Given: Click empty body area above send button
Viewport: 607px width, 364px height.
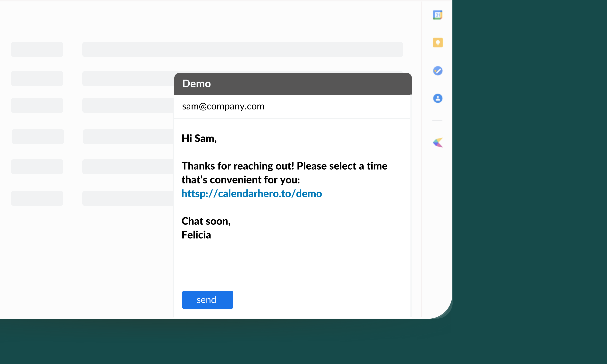Looking at the screenshot, I should [292, 265].
